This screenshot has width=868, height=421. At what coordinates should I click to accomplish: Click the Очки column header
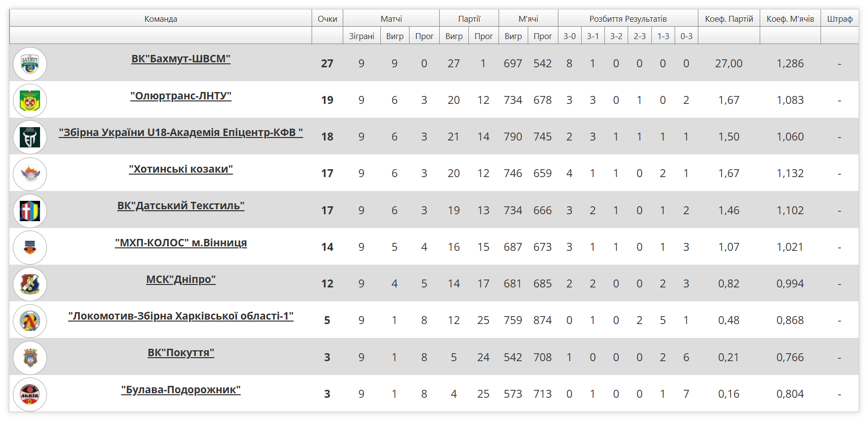click(327, 19)
